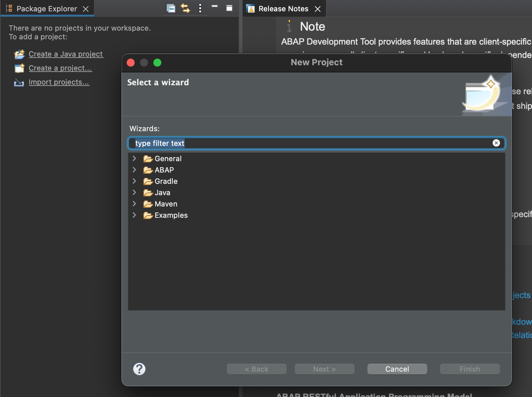
Task: Click the Cancel button
Action: [397, 369]
